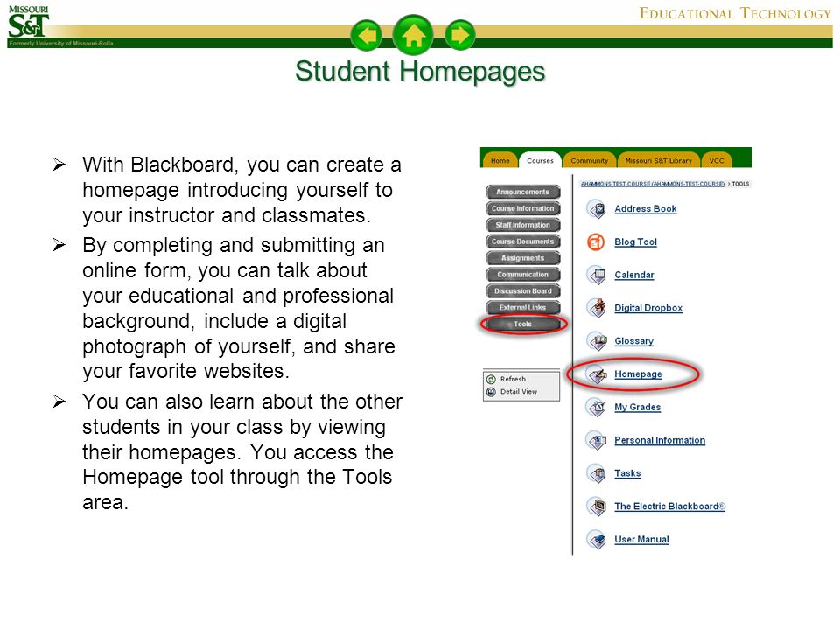This screenshot has height=630, width=840.
Task: Click the Detail View text link
Action: 519,392
